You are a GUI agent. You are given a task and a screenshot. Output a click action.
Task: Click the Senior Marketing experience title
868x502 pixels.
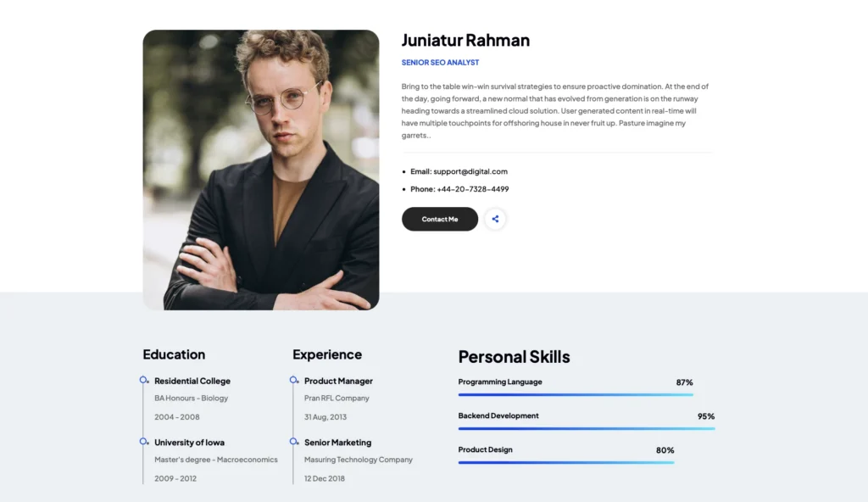tap(337, 442)
